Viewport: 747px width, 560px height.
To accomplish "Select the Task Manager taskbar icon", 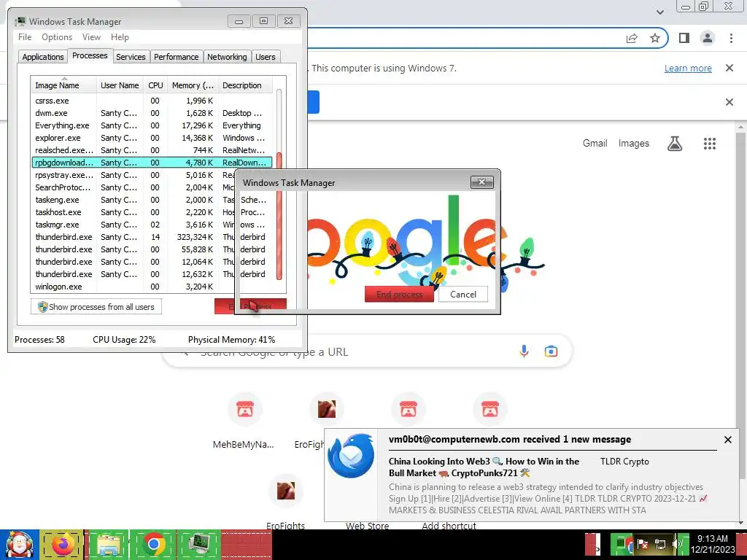I will click(199, 545).
